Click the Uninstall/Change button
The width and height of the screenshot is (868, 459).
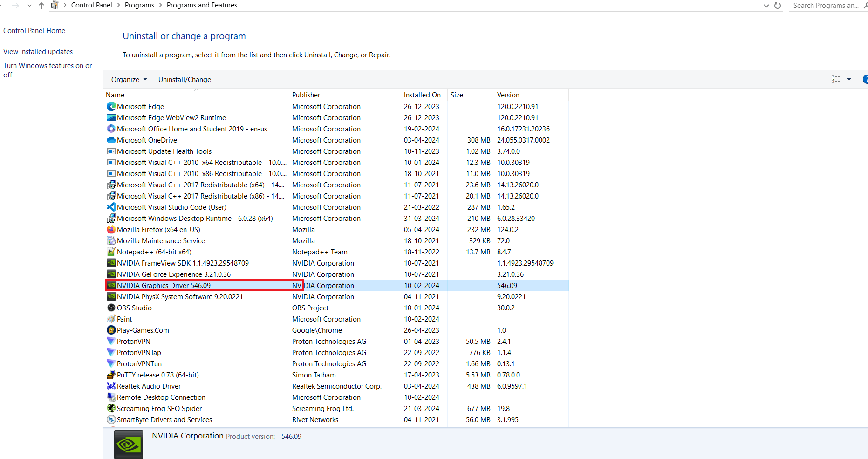click(185, 80)
